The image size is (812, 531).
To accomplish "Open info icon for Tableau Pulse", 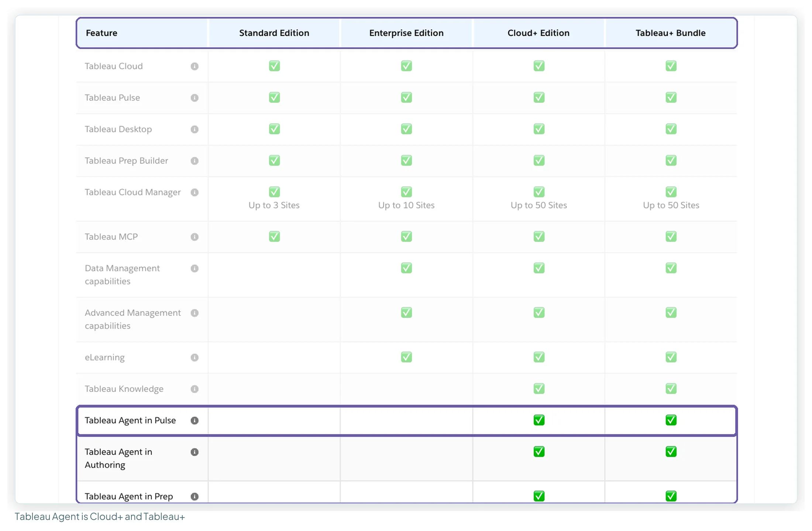I will (x=195, y=98).
